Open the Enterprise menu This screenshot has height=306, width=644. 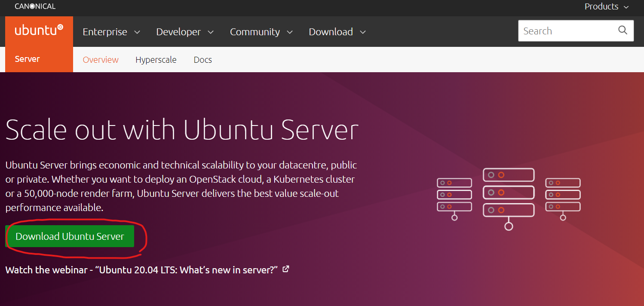pyautogui.click(x=111, y=32)
